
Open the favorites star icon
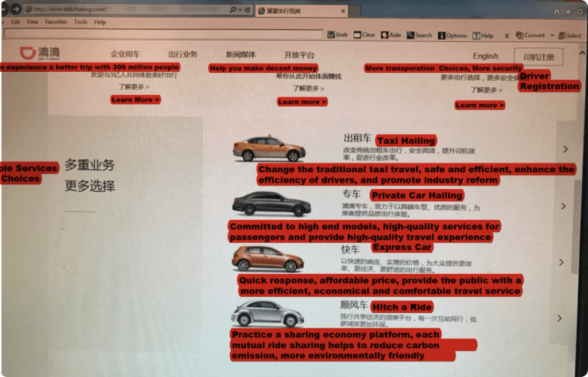pos(568,11)
